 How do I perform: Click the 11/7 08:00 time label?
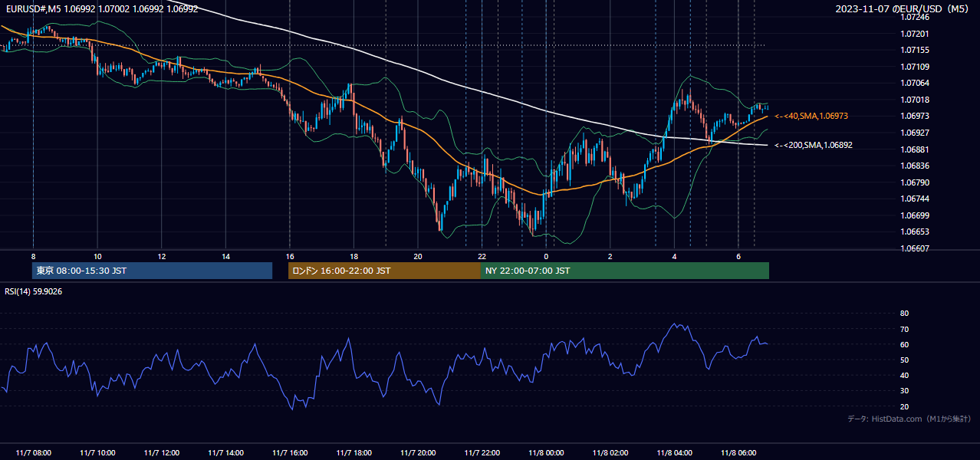click(x=33, y=453)
